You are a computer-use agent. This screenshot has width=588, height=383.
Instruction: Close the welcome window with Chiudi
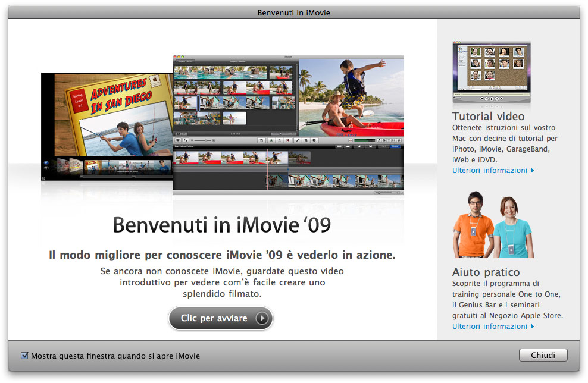[543, 355]
